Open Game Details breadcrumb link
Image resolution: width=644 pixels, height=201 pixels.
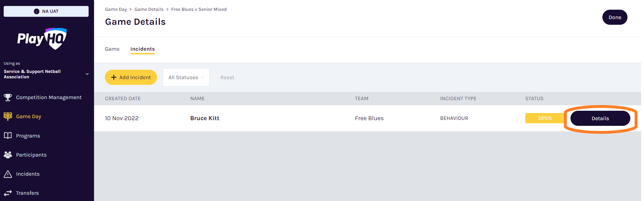click(149, 9)
